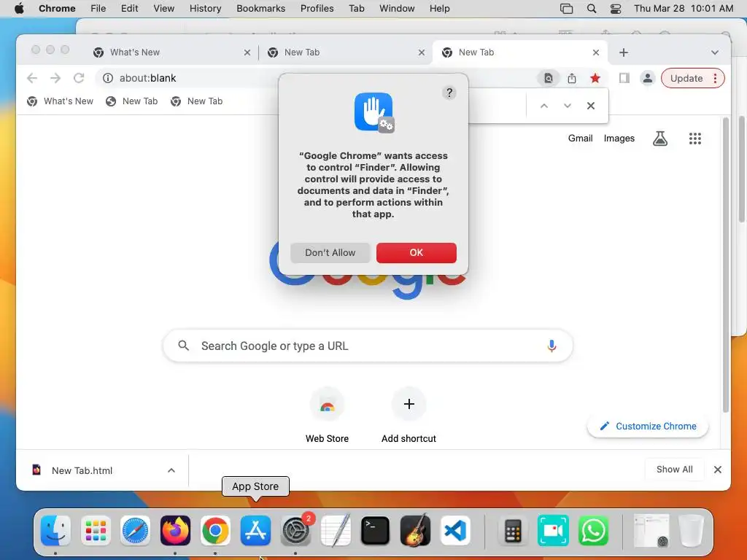Close the What's New tab
The width and height of the screenshot is (747, 560).
(x=247, y=52)
